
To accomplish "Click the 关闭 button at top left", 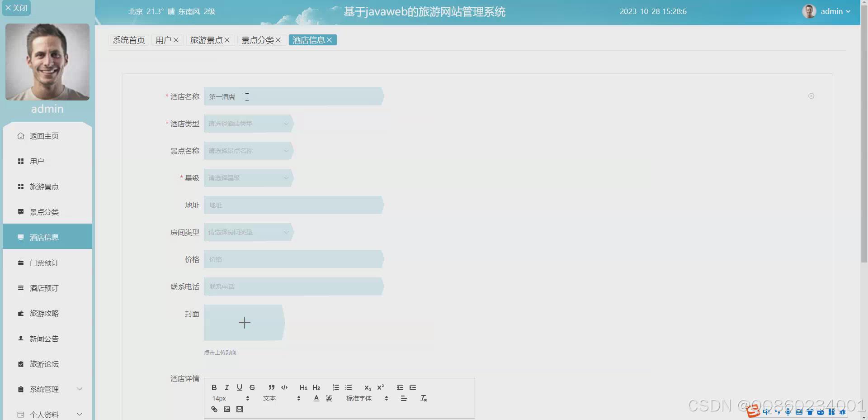I will [16, 8].
